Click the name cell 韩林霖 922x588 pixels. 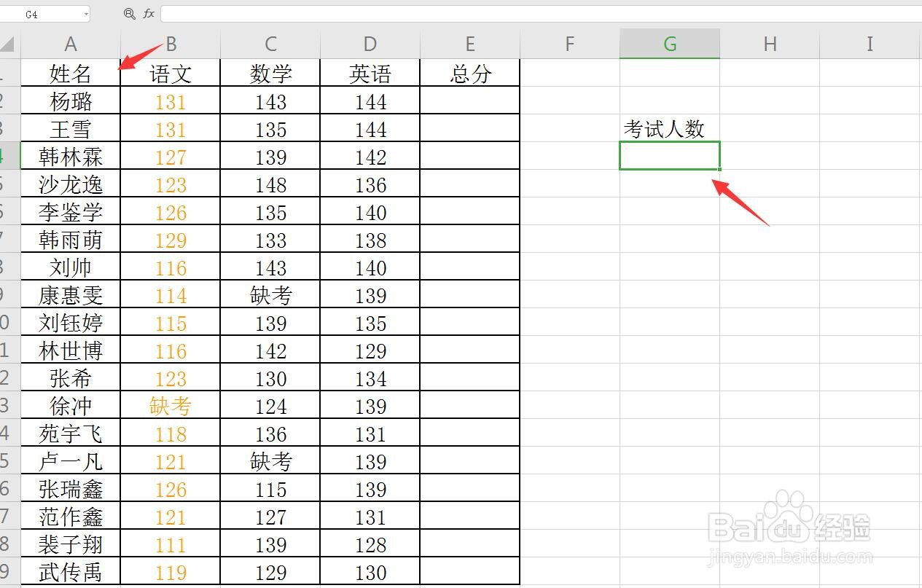point(71,156)
